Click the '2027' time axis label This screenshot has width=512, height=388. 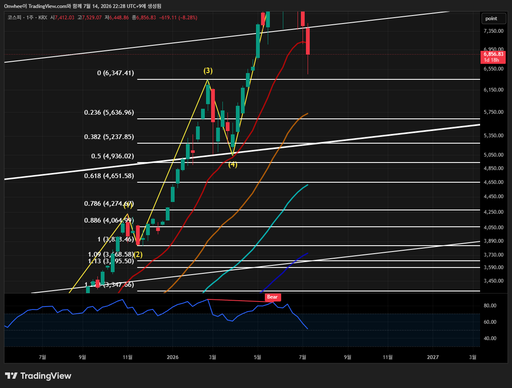point(433,357)
